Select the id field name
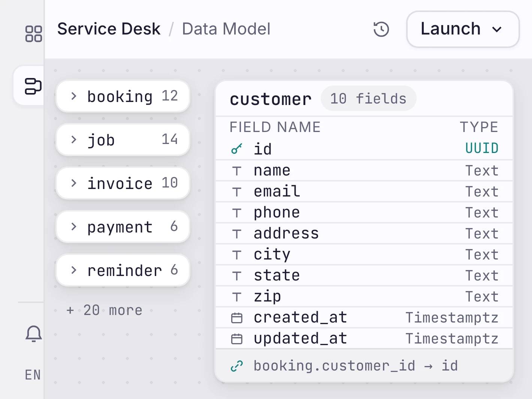The image size is (532, 399). [x=263, y=149]
